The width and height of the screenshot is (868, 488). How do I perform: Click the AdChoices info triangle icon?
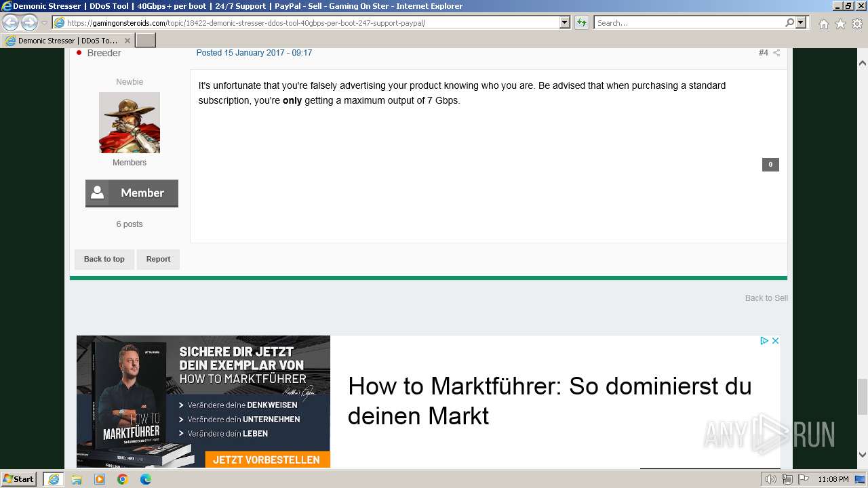[x=764, y=341]
